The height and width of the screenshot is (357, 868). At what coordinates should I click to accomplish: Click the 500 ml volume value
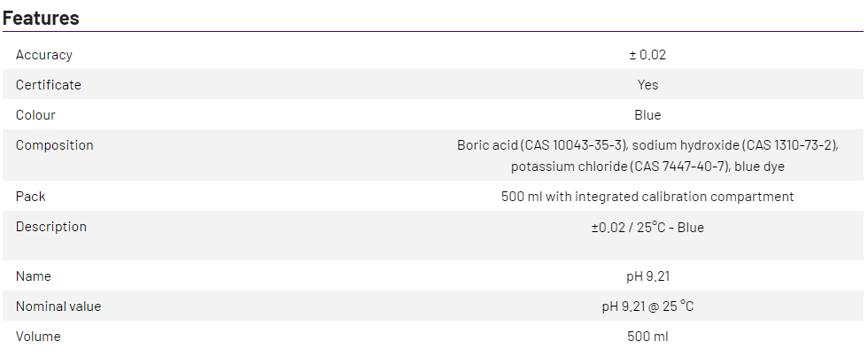[x=647, y=337]
